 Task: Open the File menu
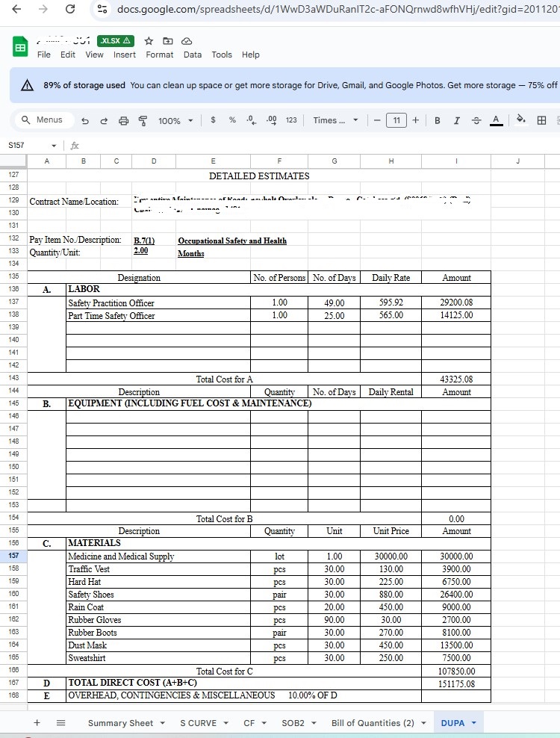(x=44, y=55)
